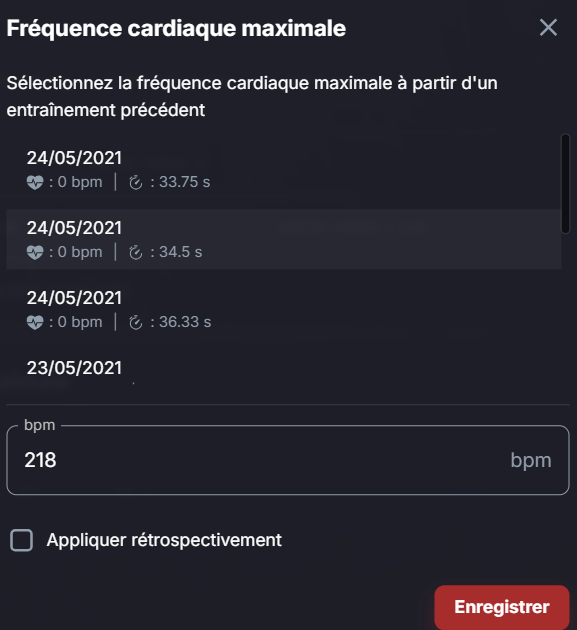The width and height of the screenshot is (577, 630).
Task: Click the 0 bpm value of 34.5 s entry
Action: 80,252
